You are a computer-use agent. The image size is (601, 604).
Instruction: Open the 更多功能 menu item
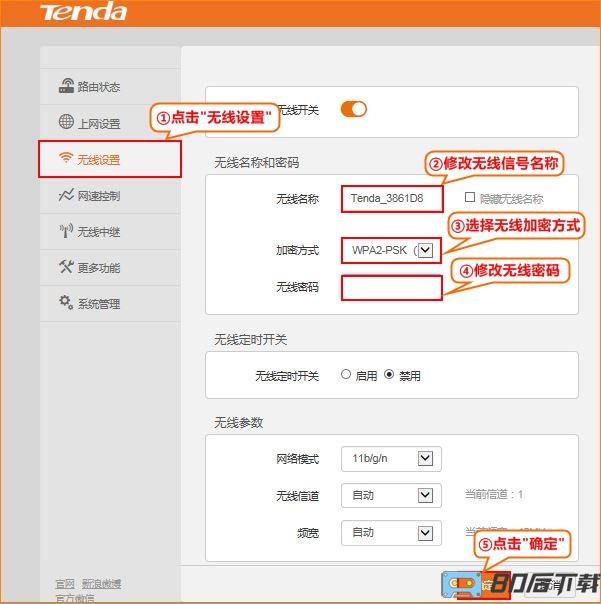[110, 268]
